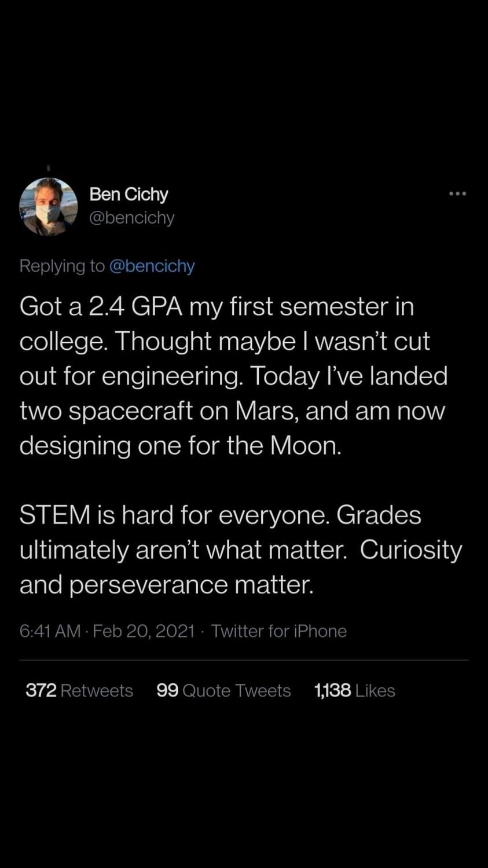
Task: Click the 6:41 AM timestamp
Action: [50, 631]
